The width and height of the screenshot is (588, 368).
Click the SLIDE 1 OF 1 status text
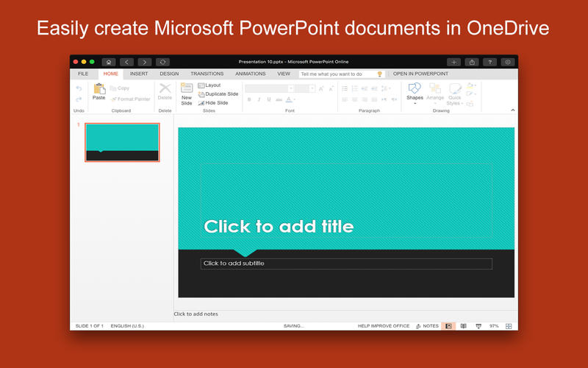(x=89, y=326)
